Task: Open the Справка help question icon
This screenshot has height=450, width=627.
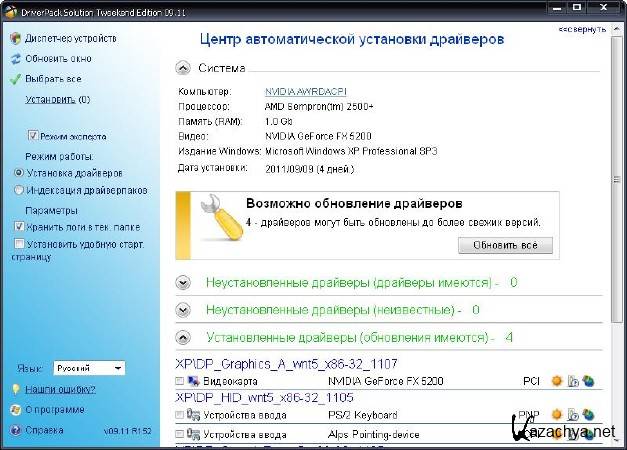Action: (14, 432)
